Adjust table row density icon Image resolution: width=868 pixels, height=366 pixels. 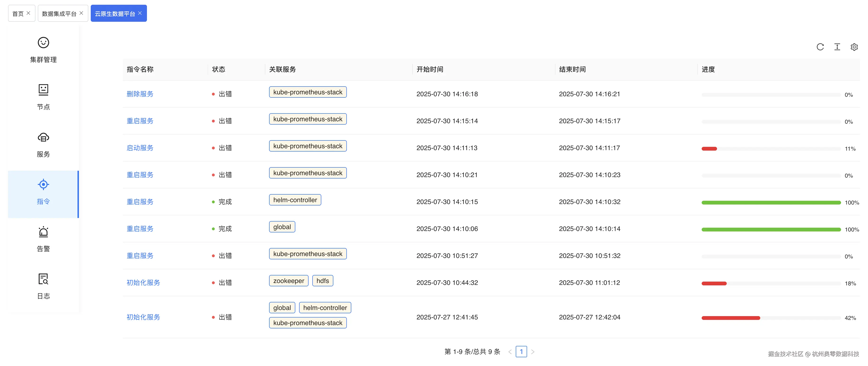tap(837, 47)
